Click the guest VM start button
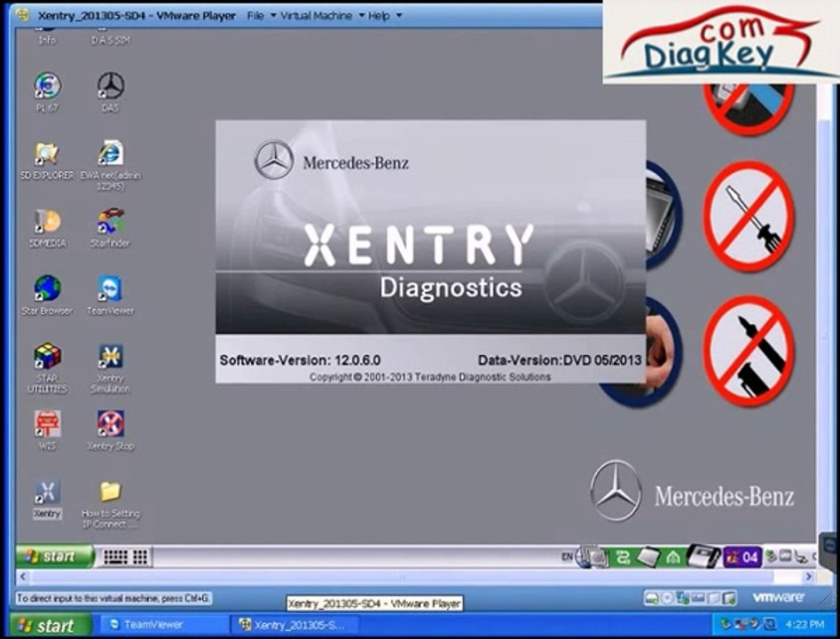The height and width of the screenshot is (639, 840). (54, 556)
